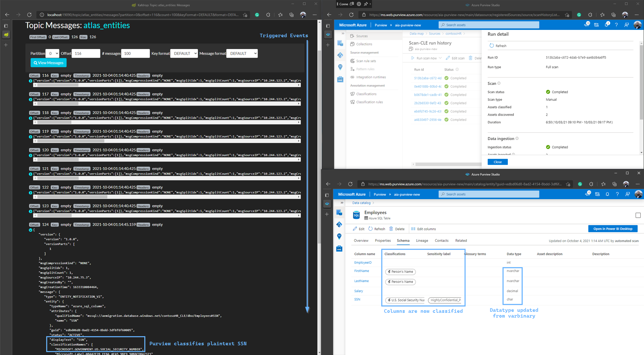Open the Message format dropdown
Image resolution: width=644 pixels, height=355 pixels.
[x=242, y=53]
